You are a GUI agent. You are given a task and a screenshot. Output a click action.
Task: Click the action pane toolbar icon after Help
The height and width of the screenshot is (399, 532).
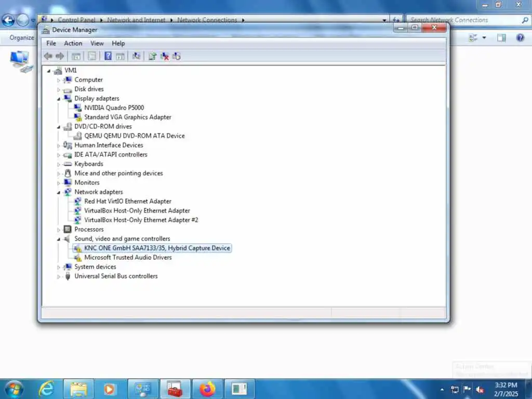coord(120,56)
